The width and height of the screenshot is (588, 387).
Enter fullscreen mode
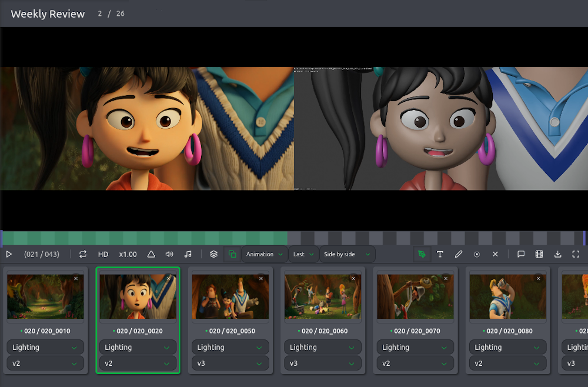pyautogui.click(x=576, y=254)
